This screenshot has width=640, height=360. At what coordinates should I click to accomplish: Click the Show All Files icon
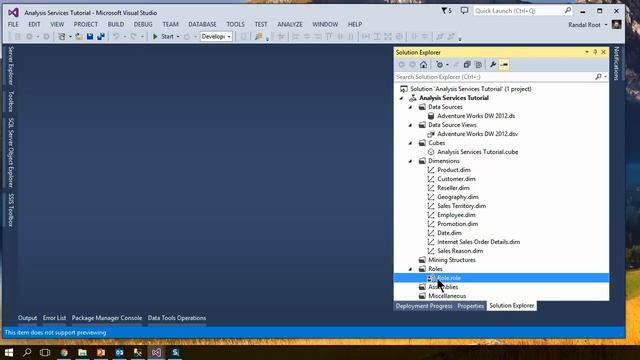click(x=478, y=64)
